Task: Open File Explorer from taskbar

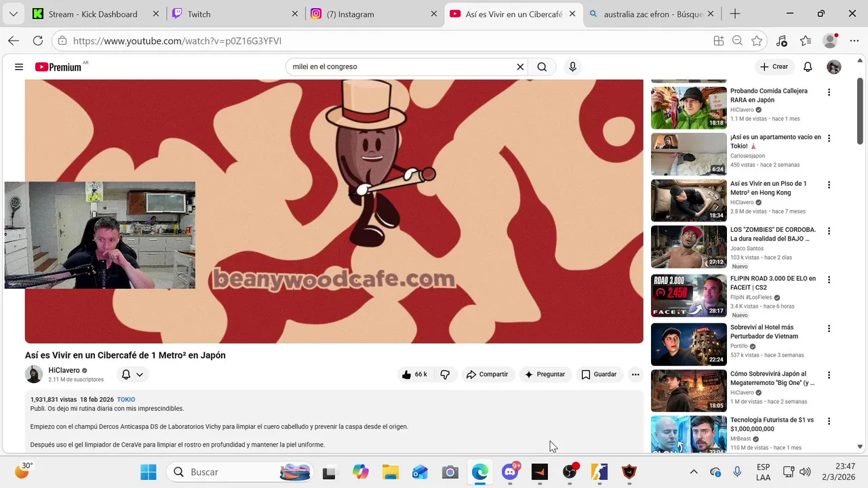Action: (390, 472)
